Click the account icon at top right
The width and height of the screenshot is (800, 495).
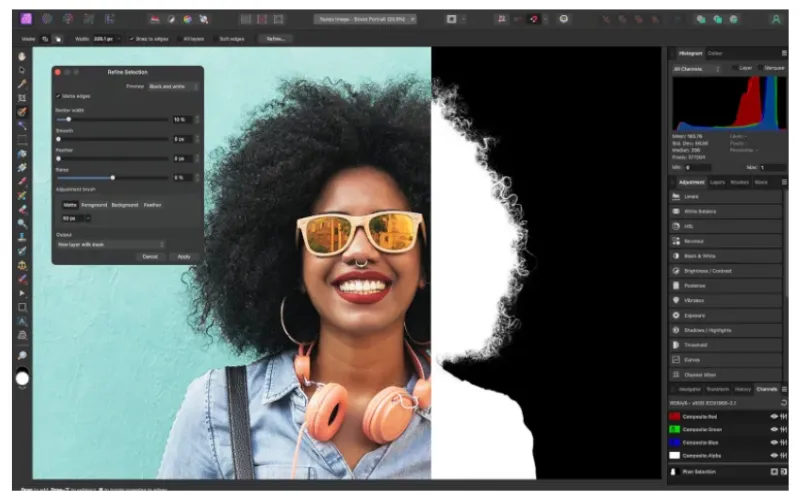click(x=775, y=19)
